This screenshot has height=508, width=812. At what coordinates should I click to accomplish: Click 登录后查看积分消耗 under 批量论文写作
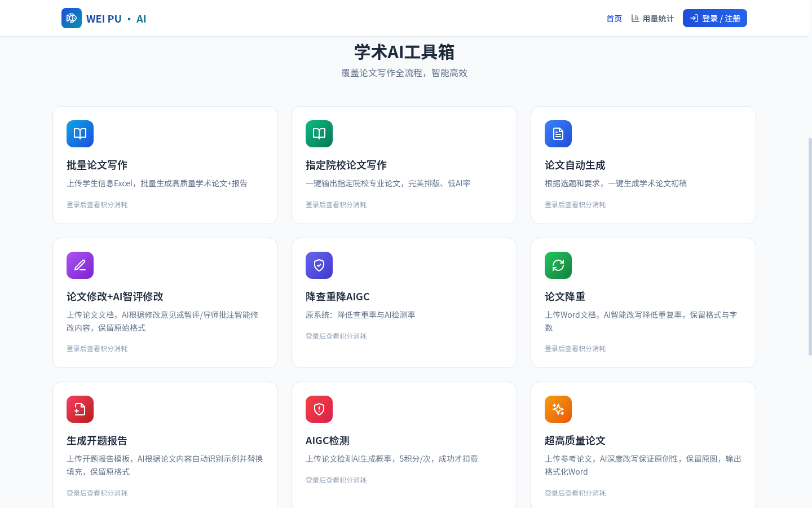coord(97,204)
